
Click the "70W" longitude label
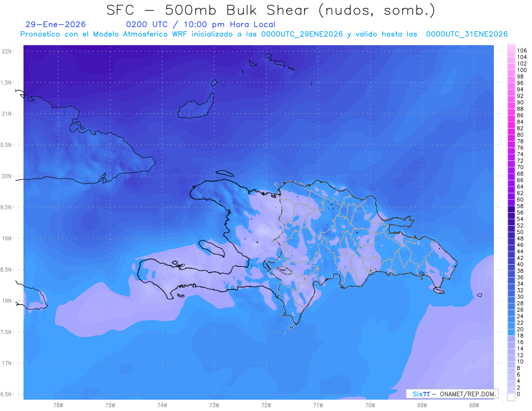(x=370, y=405)
